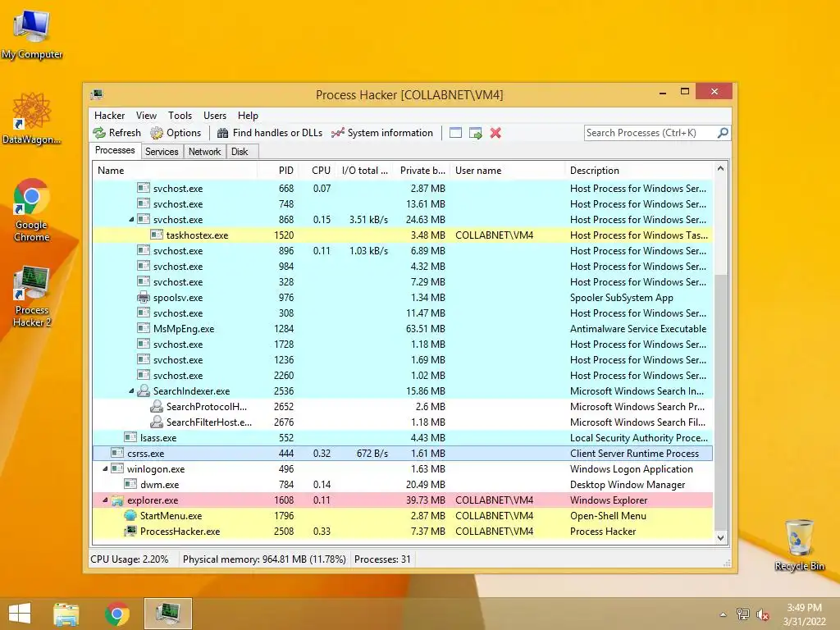840x630 pixels.
Task: Sort by Private bytes column header
Action: (422, 171)
